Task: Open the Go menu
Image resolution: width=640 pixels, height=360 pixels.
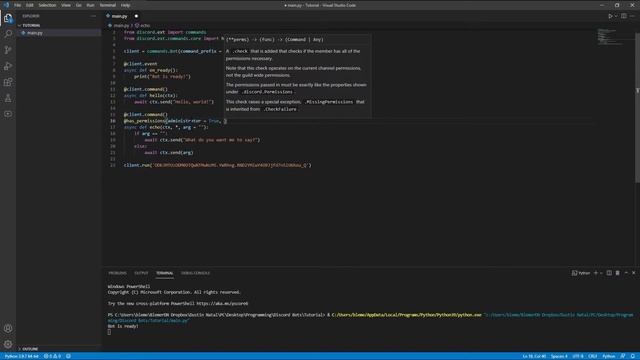Action: click(79, 5)
